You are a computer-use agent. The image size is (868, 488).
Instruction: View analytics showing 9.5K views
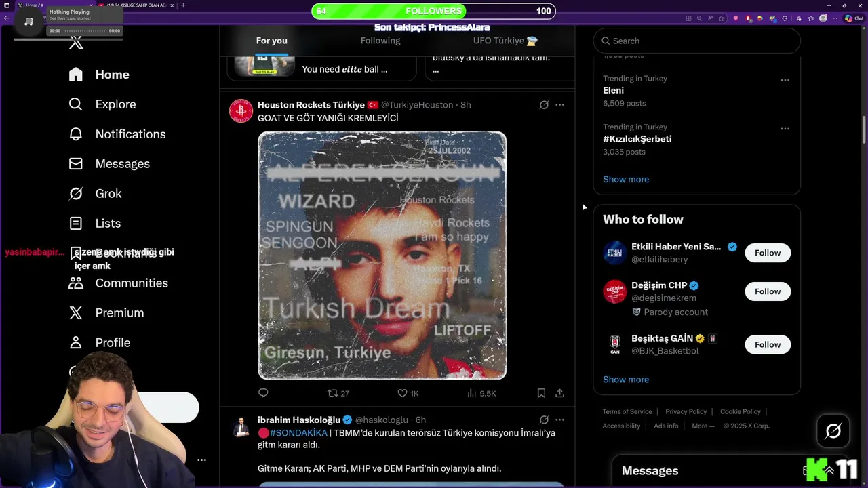tap(481, 393)
